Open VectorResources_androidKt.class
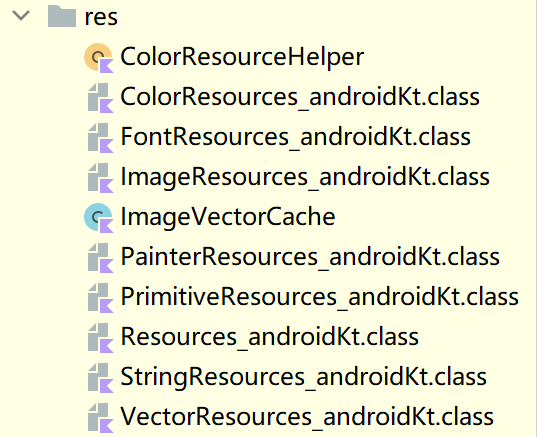 point(307,416)
